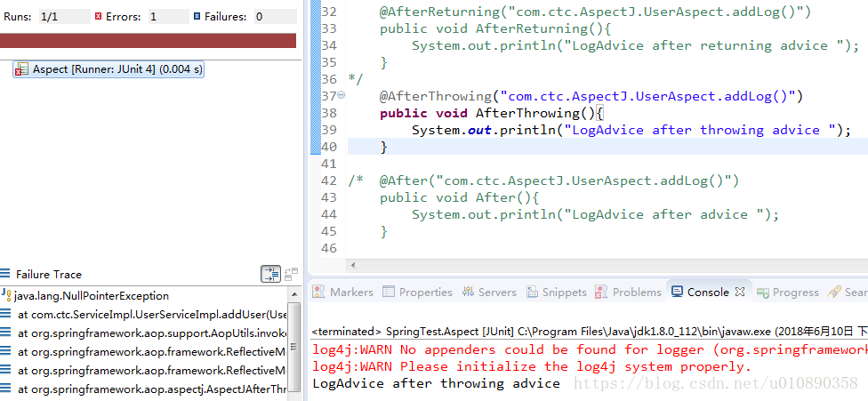Click the red JUnit progress bar
The image size is (868, 401).
[148, 41]
